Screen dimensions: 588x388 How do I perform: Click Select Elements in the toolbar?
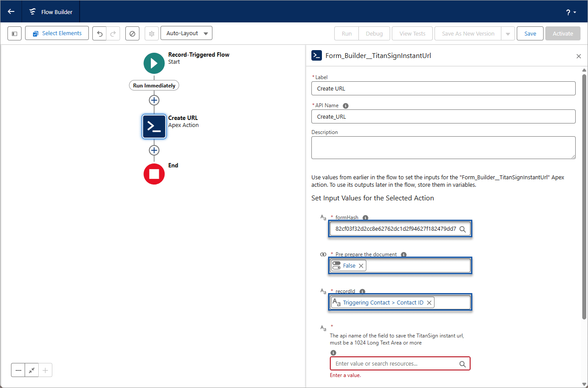click(x=57, y=33)
